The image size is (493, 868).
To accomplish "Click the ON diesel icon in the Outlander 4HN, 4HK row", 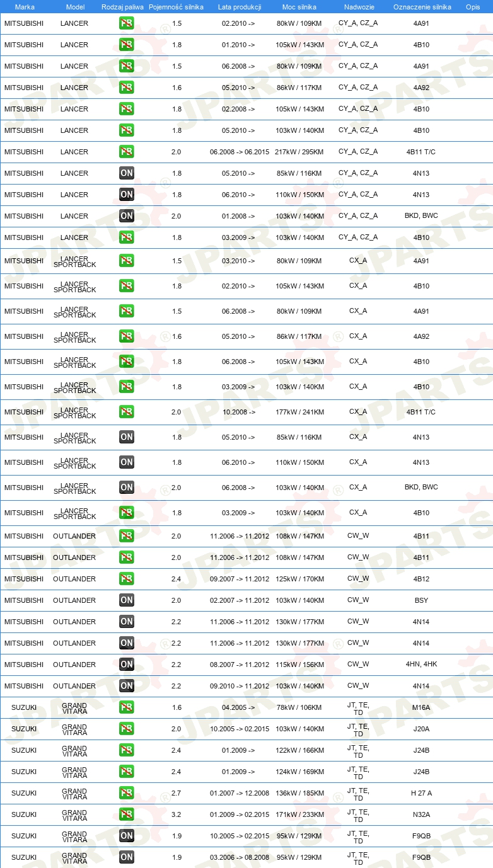I will pyautogui.click(x=126, y=665).
